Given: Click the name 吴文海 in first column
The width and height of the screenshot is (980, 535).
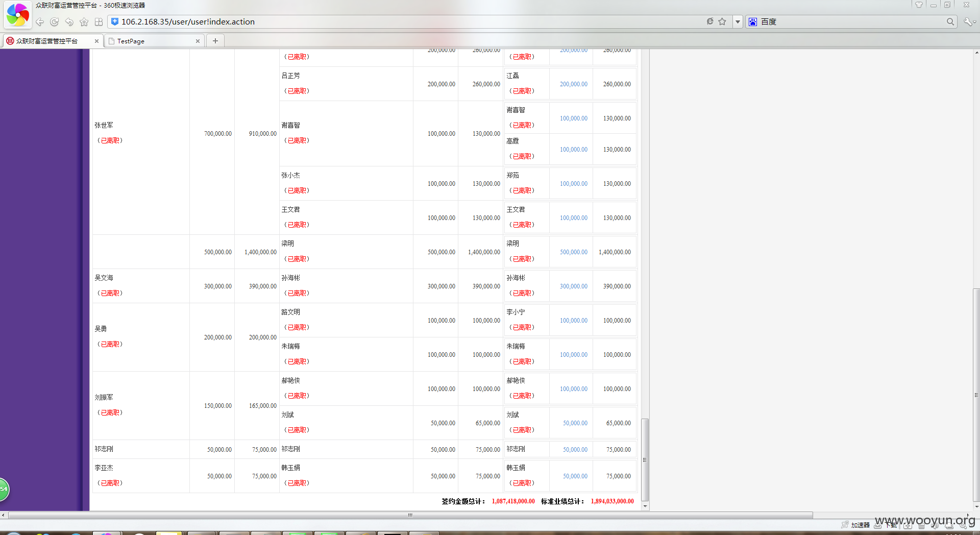Looking at the screenshot, I should pos(104,278).
